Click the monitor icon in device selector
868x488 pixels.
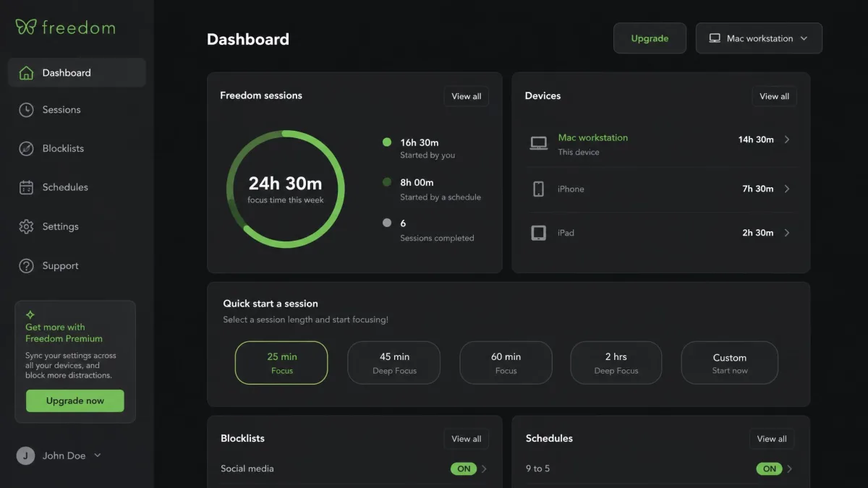[715, 38]
